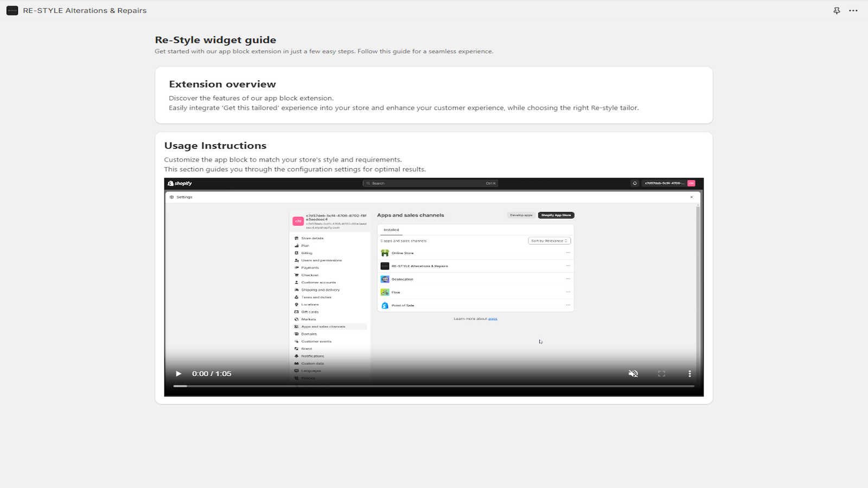Click Billing in the video sidebar
This screenshot has width=868, height=488.
tap(307, 253)
